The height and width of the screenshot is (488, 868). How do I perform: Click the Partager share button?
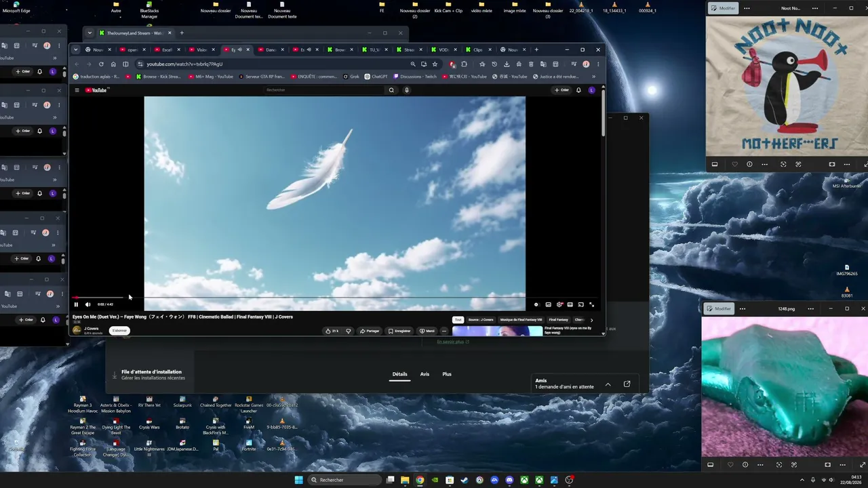point(370,331)
